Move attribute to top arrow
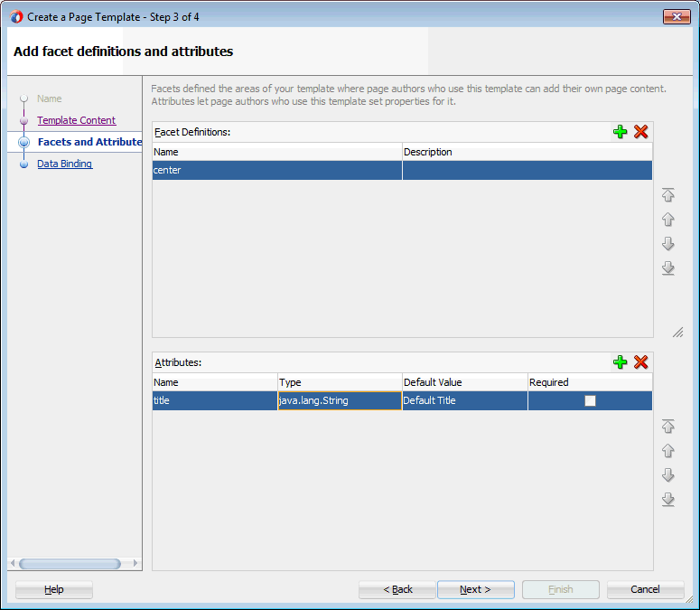The height and width of the screenshot is (610, 700). click(667, 426)
